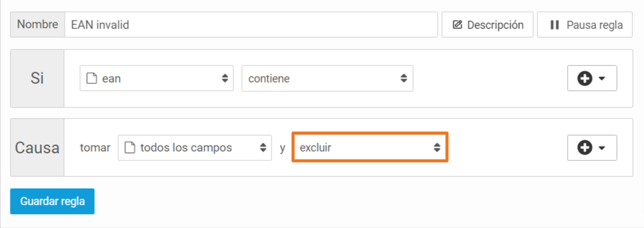
Task: Click the sort arrows on the ean selector
Action: click(225, 78)
